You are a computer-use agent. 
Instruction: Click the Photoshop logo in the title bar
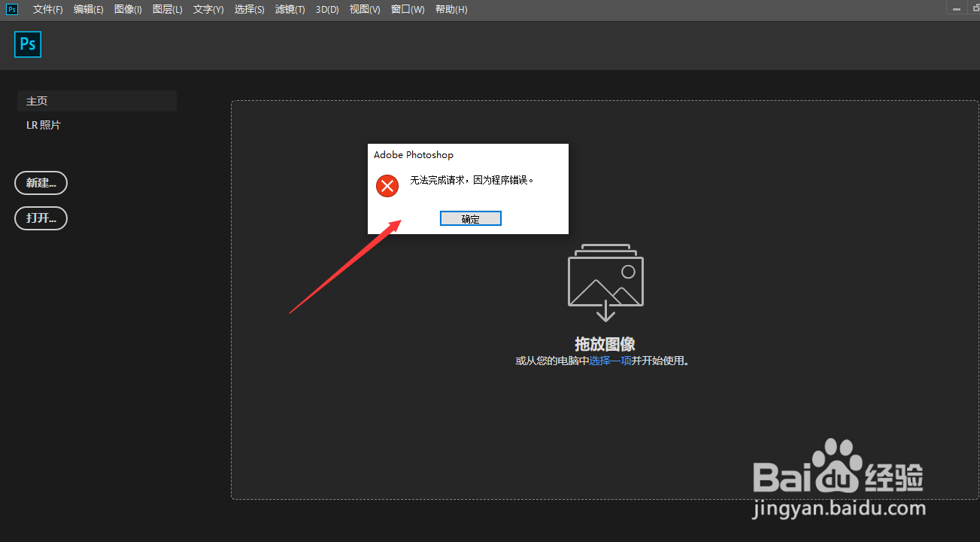pos(12,9)
